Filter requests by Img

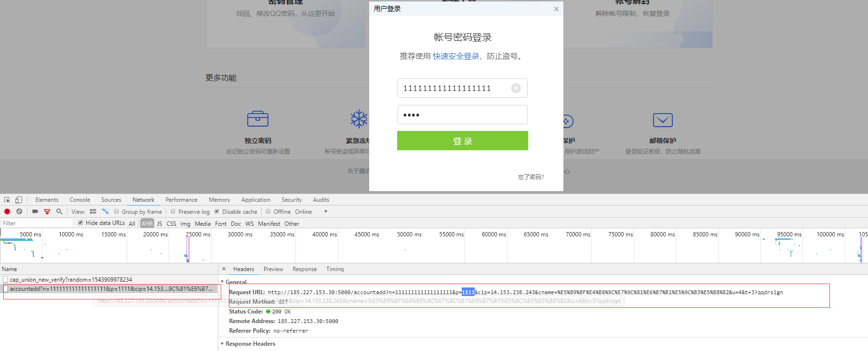[186, 224]
